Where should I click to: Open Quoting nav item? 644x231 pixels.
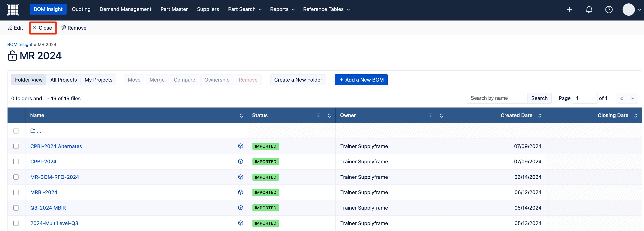(81, 9)
